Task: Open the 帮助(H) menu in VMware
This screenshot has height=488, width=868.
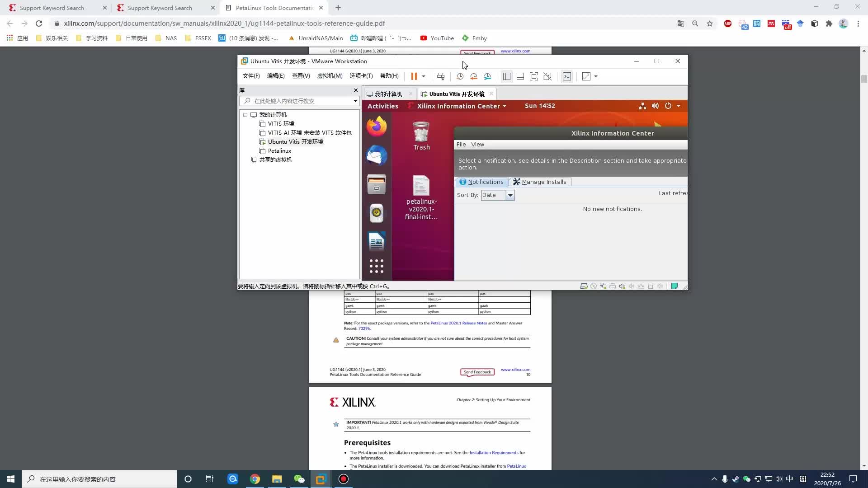Action: 389,76
